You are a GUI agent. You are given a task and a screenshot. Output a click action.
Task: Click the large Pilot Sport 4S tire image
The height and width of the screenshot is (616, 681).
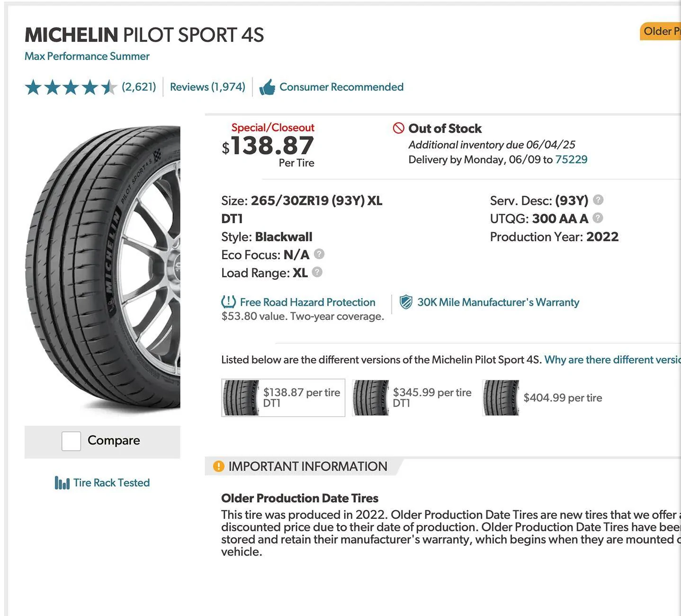(x=103, y=269)
